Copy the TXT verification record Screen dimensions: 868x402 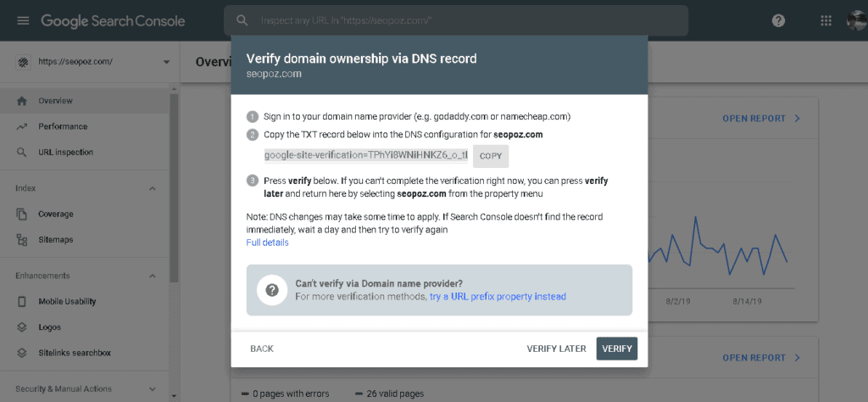(491, 156)
